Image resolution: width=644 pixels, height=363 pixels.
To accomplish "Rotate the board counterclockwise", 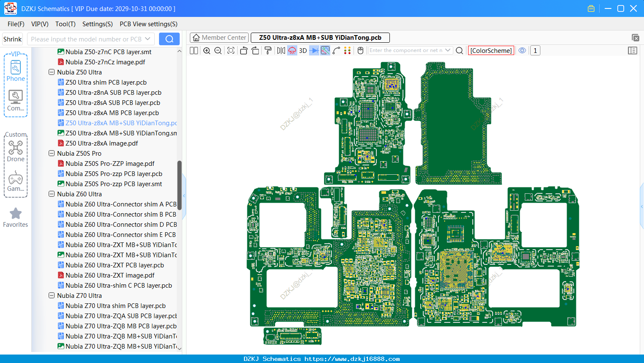I will [x=244, y=51].
